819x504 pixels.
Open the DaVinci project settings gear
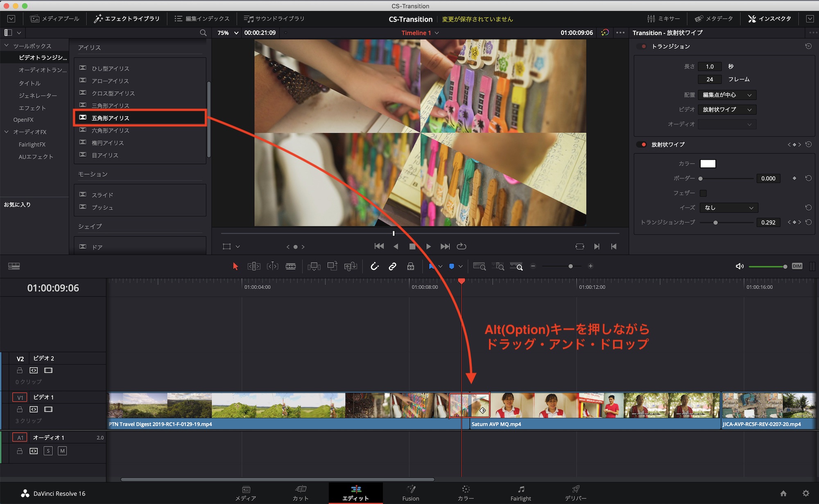coord(805,493)
